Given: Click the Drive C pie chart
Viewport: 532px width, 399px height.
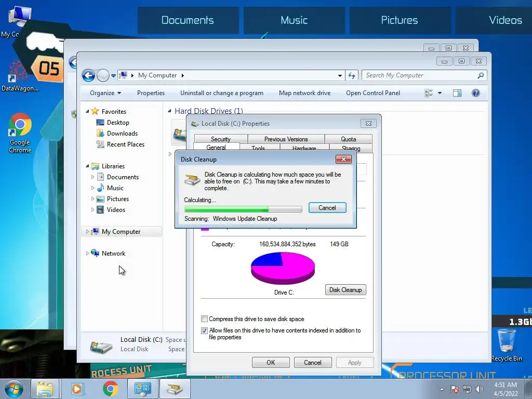Looking at the screenshot, I should [283, 268].
